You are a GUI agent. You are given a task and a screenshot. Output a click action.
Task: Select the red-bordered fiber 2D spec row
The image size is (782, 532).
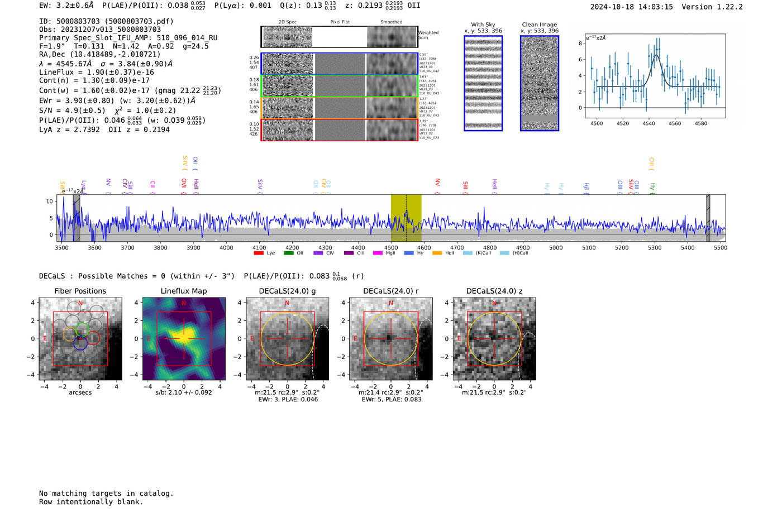[x=339, y=130]
